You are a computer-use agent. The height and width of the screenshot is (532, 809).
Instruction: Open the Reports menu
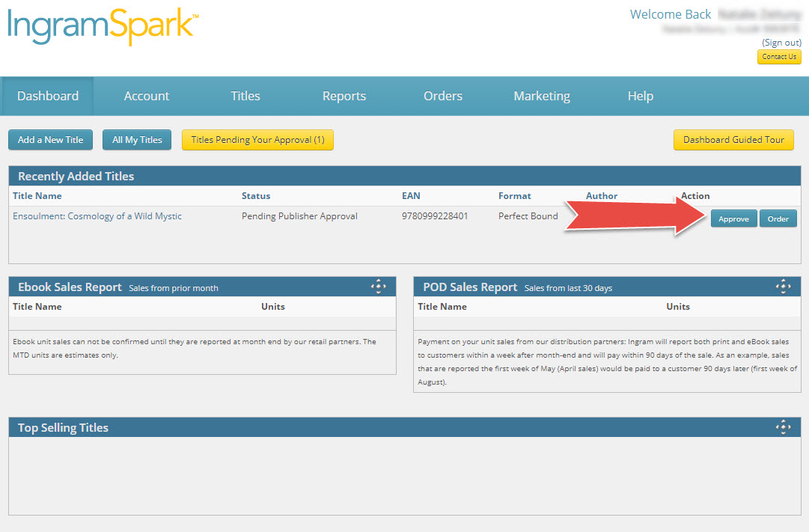[344, 96]
